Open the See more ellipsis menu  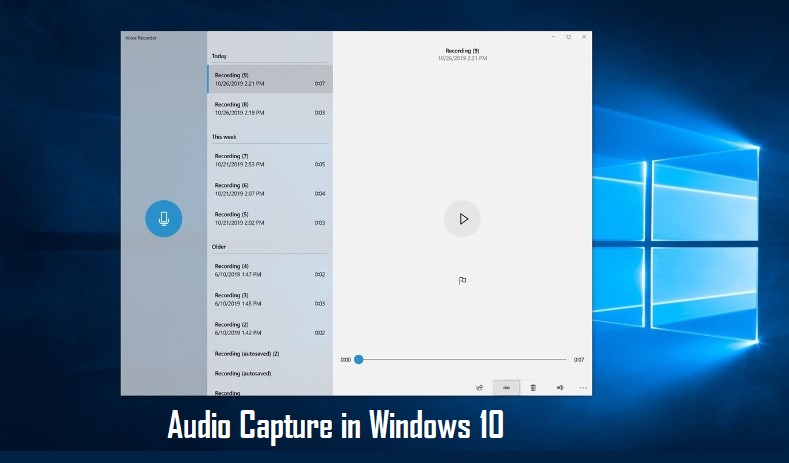(x=583, y=388)
